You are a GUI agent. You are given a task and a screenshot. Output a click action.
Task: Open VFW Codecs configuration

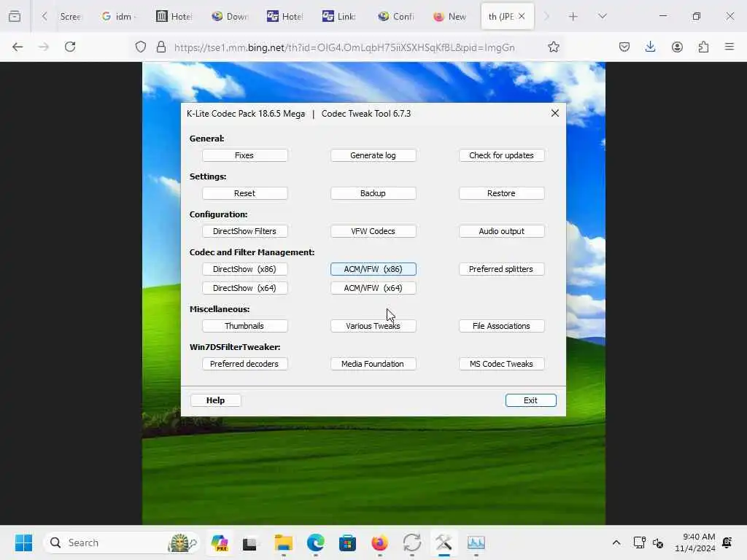373,231
